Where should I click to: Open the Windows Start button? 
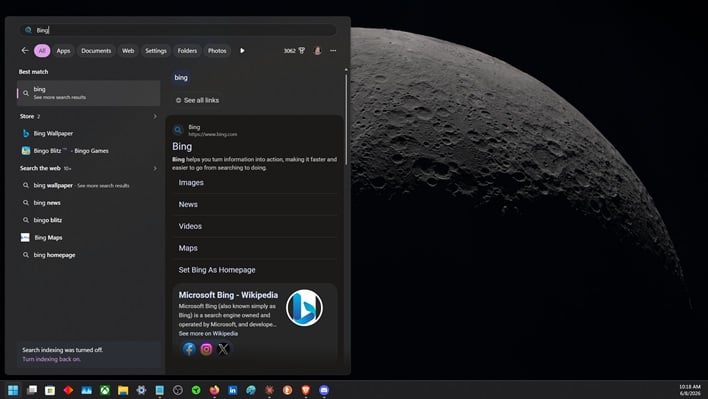point(13,390)
